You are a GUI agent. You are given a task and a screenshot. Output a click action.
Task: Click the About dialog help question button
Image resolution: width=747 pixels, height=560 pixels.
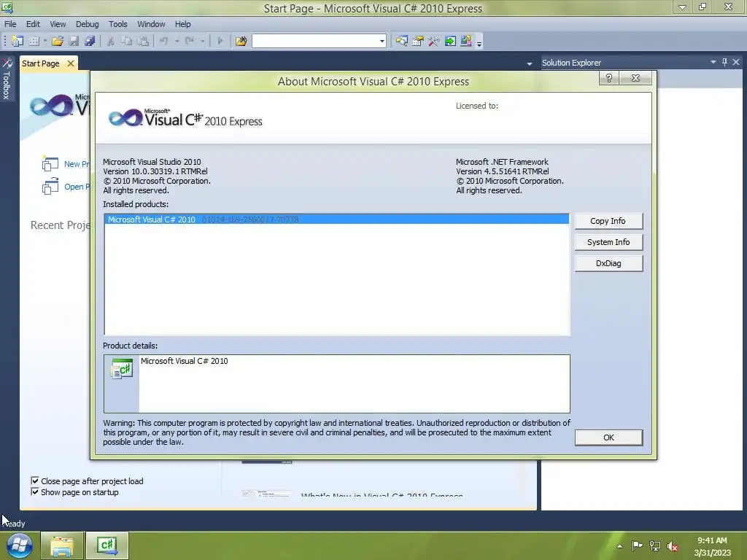coord(609,78)
